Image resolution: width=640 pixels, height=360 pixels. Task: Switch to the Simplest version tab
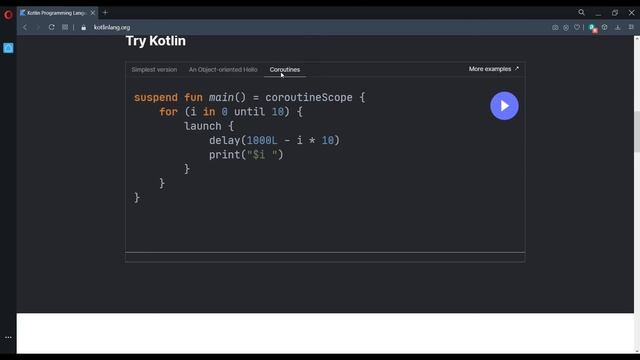(154, 70)
